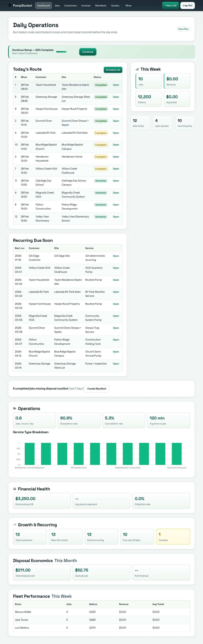
Task: Click the Team Plan badge
Action: tap(183, 29)
